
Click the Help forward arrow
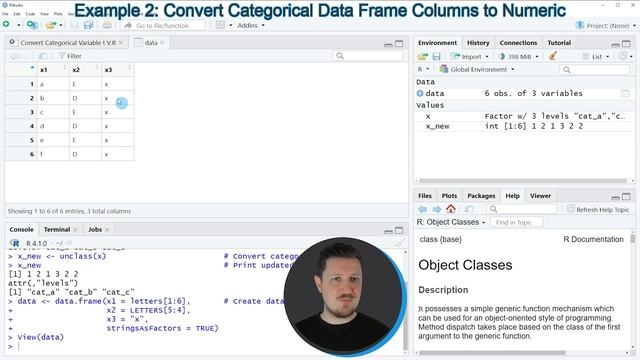point(437,209)
